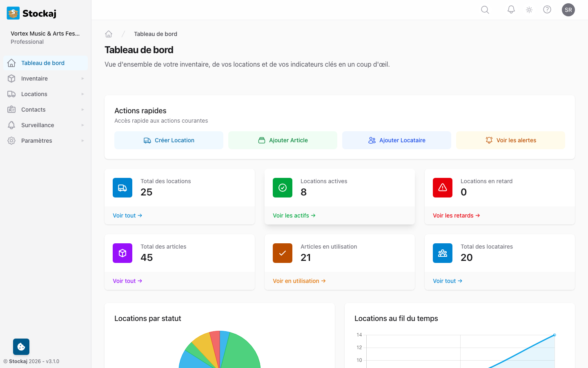Click the notifications bell icon
The height and width of the screenshot is (368, 588).
511,9
